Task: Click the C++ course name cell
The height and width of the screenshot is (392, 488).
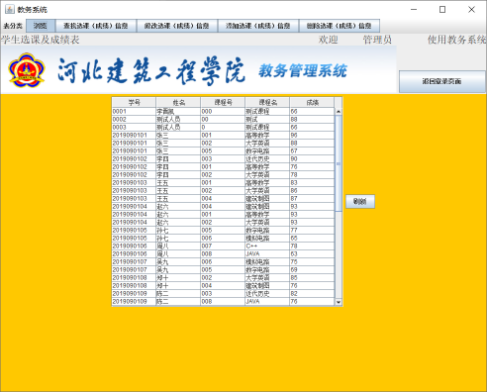Action: click(268, 246)
